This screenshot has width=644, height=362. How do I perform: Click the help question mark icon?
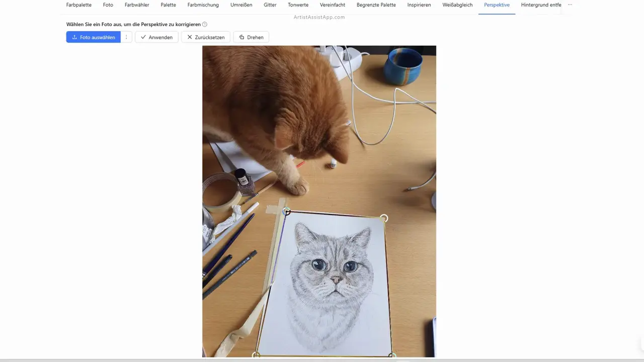205,24
